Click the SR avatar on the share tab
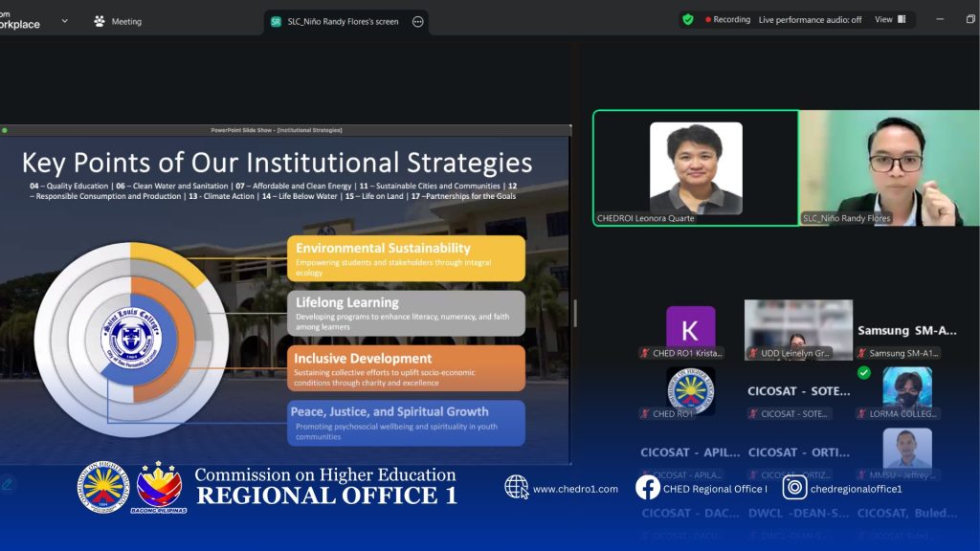 pos(276,21)
